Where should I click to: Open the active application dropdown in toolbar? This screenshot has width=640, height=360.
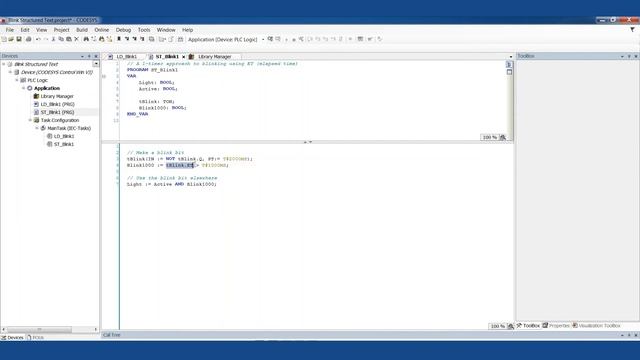[263, 40]
